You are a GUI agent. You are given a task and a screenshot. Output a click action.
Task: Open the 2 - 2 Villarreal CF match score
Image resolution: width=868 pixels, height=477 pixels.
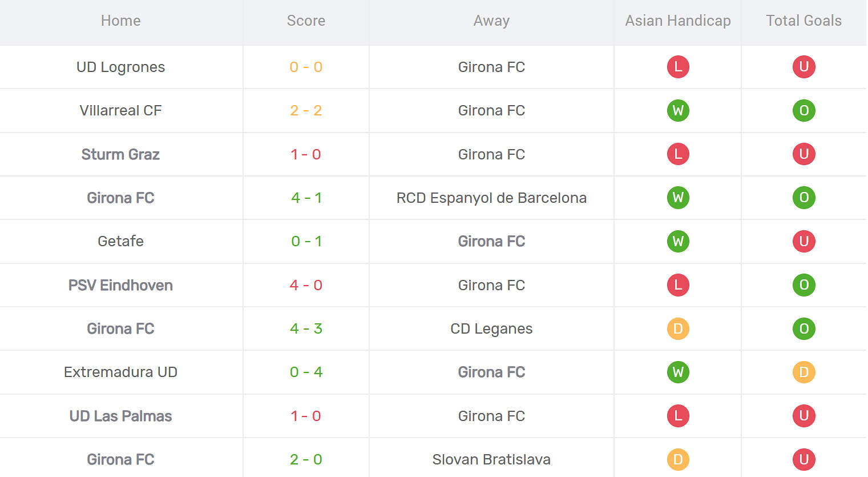click(x=306, y=110)
